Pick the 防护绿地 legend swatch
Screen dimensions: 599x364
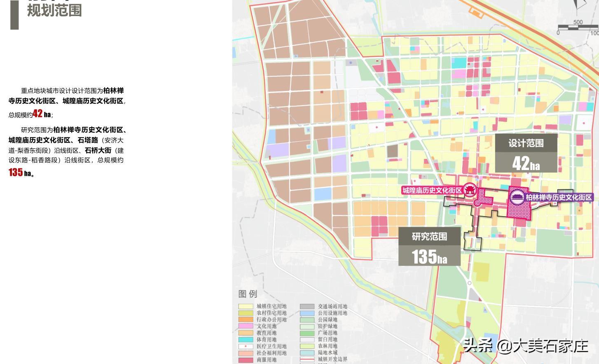(x=307, y=326)
